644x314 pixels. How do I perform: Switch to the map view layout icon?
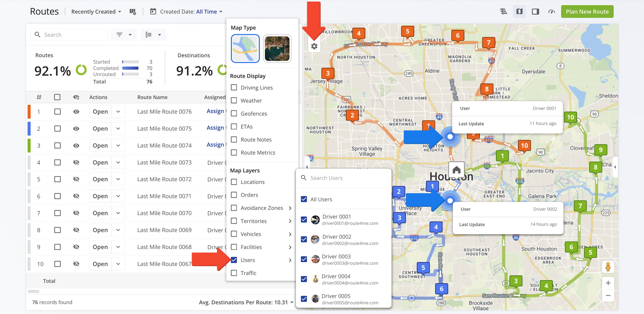pos(519,12)
